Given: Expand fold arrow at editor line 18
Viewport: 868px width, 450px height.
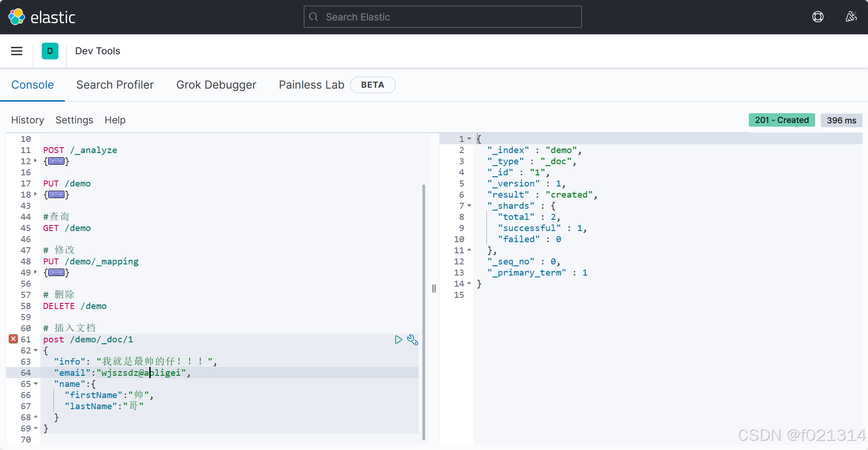Looking at the screenshot, I should (35, 194).
